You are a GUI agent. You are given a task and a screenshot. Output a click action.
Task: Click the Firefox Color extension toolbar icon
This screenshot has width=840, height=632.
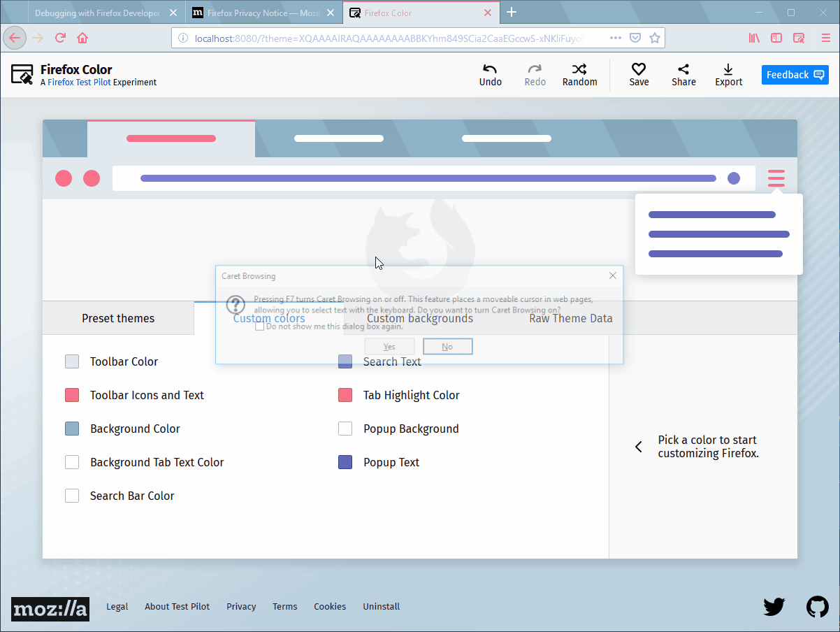(x=799, y=38)
